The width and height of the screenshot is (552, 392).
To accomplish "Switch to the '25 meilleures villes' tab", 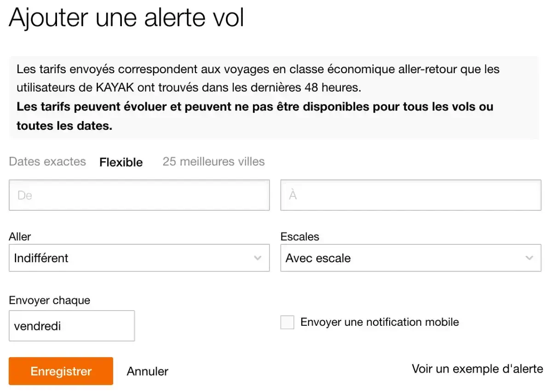I will tap(213, 161).
